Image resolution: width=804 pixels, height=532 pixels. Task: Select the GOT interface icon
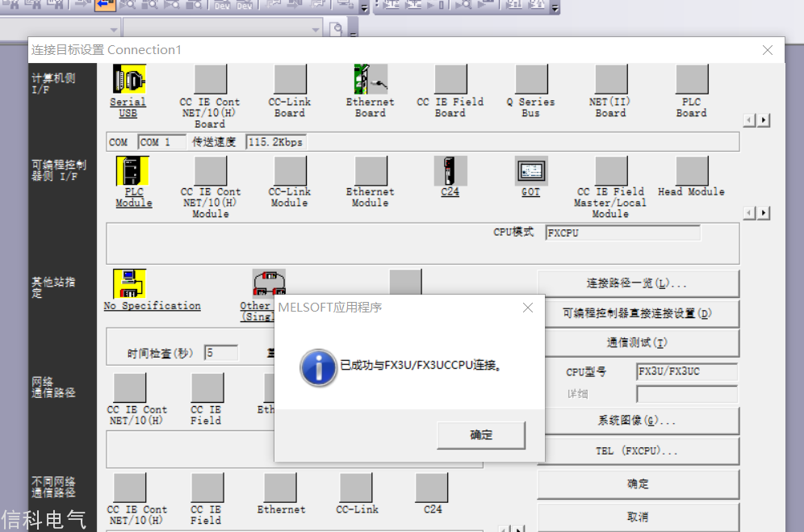click(x=531, y=170)
